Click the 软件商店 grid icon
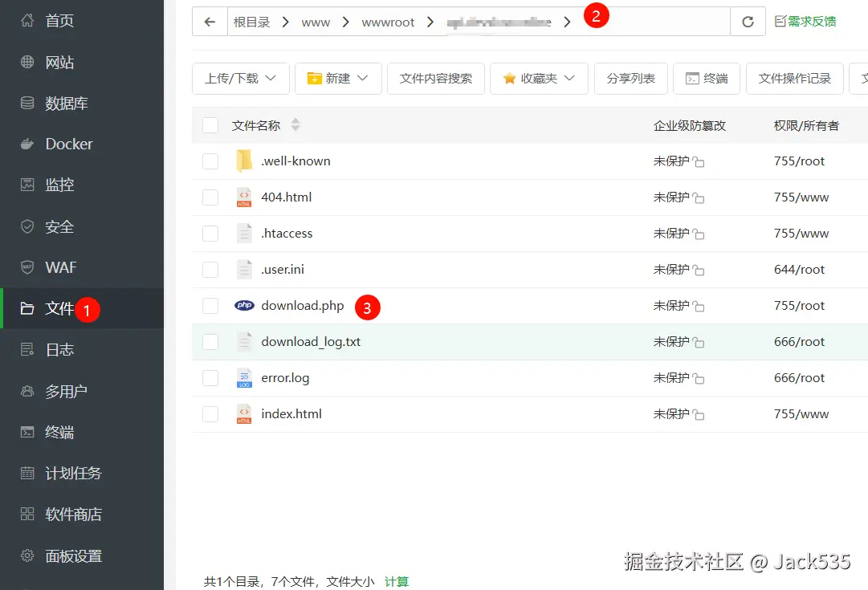Viewport: 868px width, 590px height. pyautogui.click(x=27, y=515)
